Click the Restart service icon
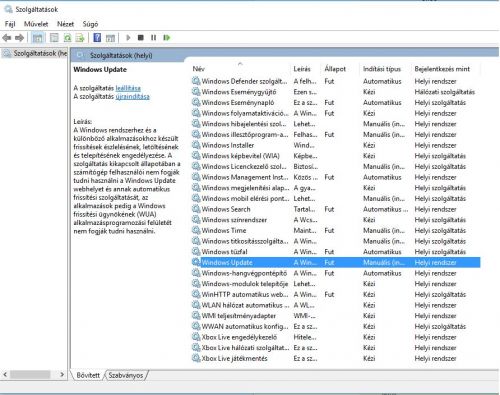Viewport: 500px width, 395px height. tap(167, 38)
